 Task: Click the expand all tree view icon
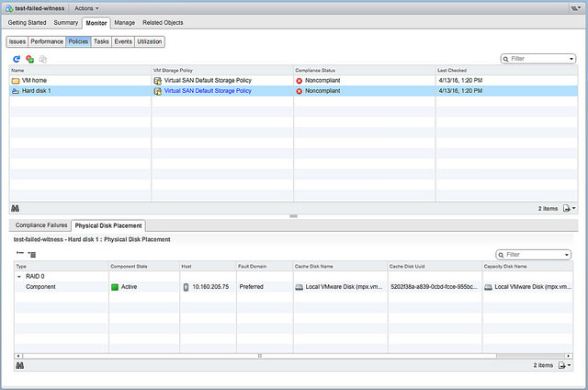point(31,254)
